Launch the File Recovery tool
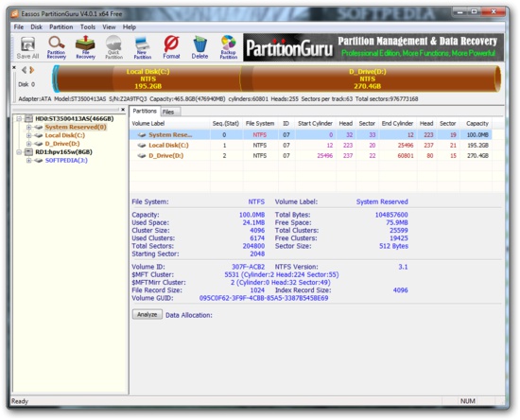The height and width of the screenshot is (420, 520). pos(85,47)
